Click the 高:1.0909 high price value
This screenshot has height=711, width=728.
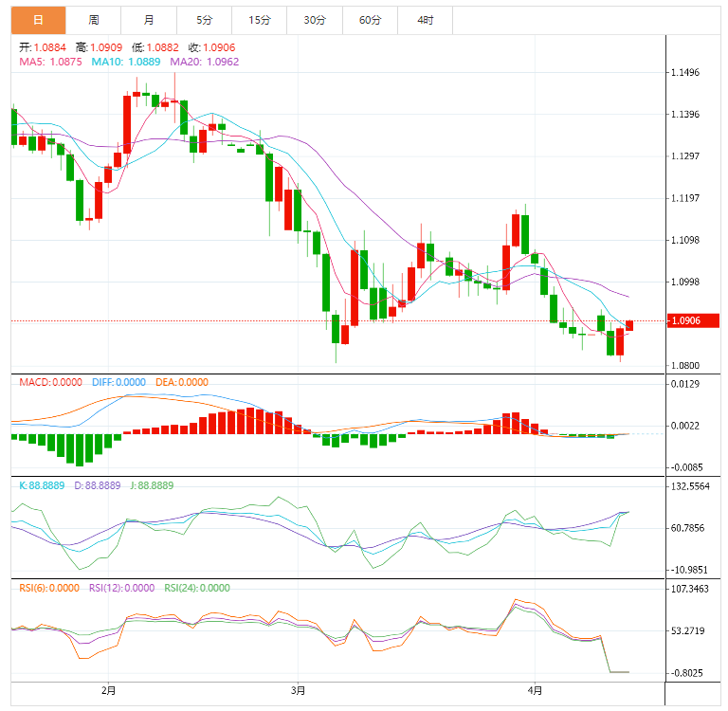click(99, 47)
